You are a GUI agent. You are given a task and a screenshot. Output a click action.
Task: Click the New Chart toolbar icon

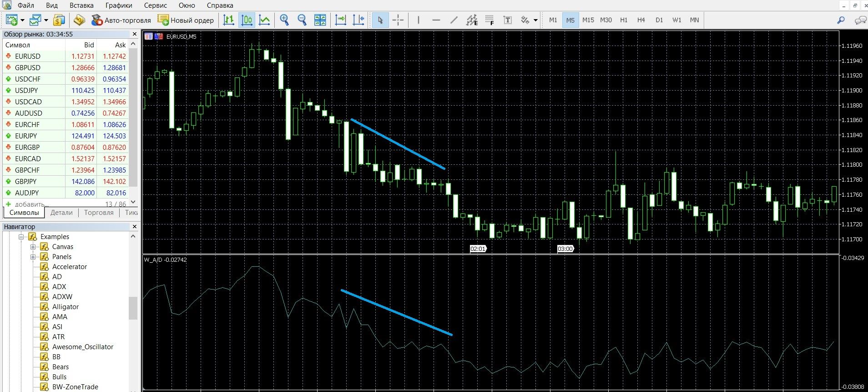click(x=11, y=20)
